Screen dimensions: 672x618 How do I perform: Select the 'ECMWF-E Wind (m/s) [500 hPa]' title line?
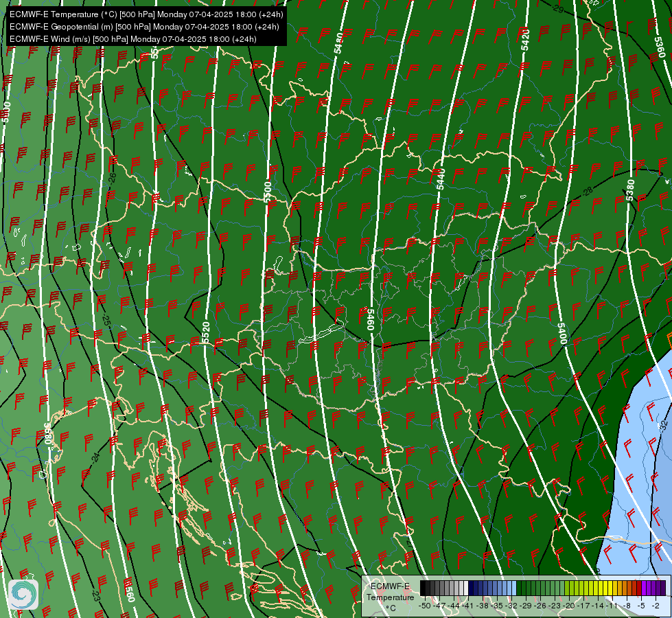133,39
